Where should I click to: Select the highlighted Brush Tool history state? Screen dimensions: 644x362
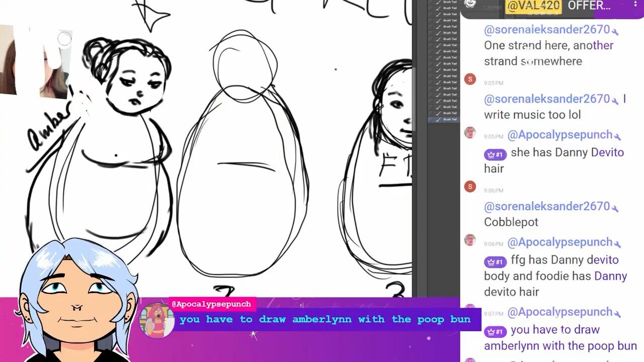443,119
